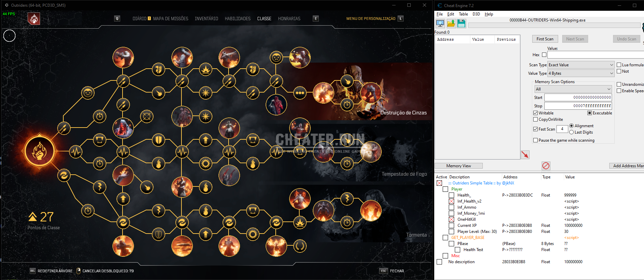Select the three-dots skill node
Viewport: 644px width, 280px height.
point(300,93)
